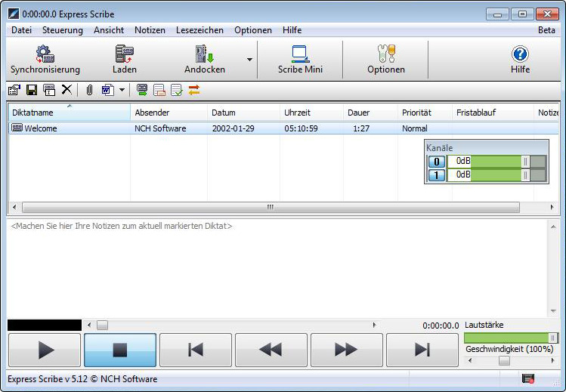Click the 05:10:59 time cell

301,128
